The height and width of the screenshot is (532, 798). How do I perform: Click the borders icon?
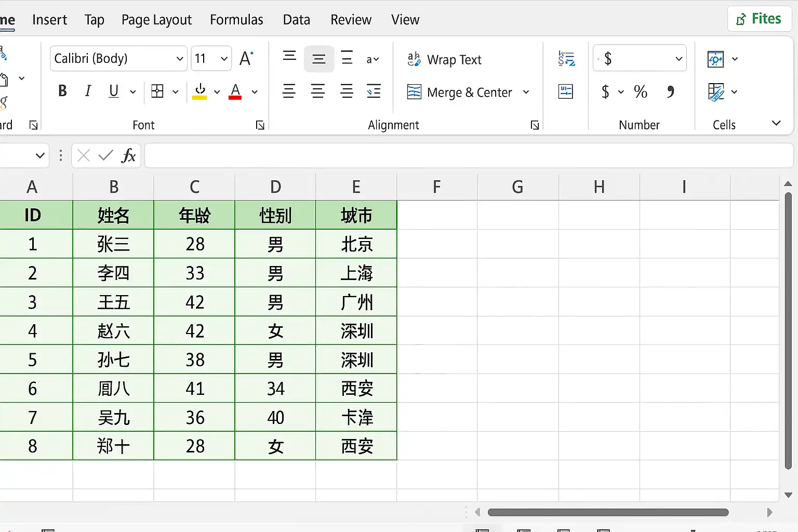157,91
